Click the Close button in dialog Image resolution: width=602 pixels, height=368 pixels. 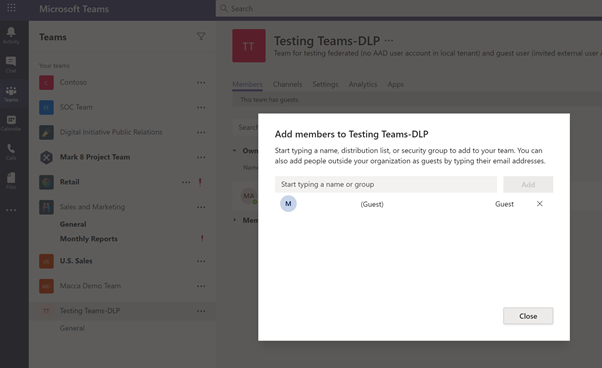click(528, 316)
